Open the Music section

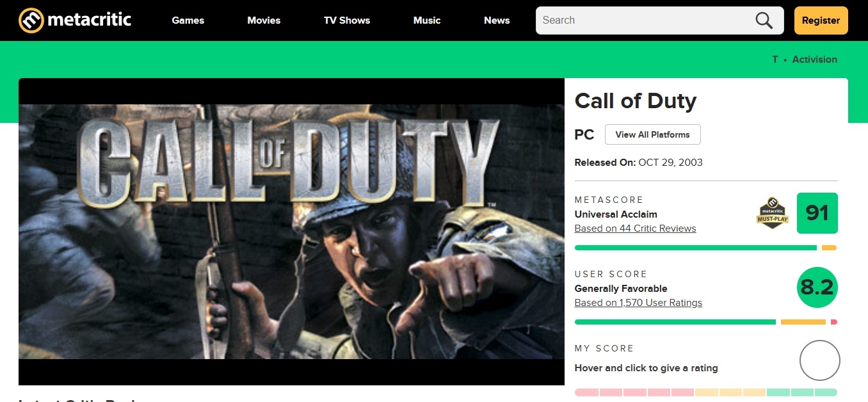click(426, 20)
